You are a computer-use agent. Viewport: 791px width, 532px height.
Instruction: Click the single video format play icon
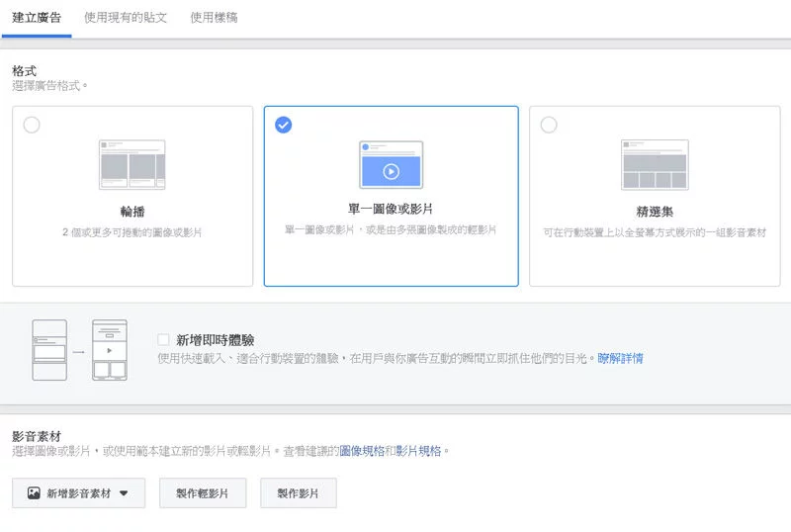point(391,172)
